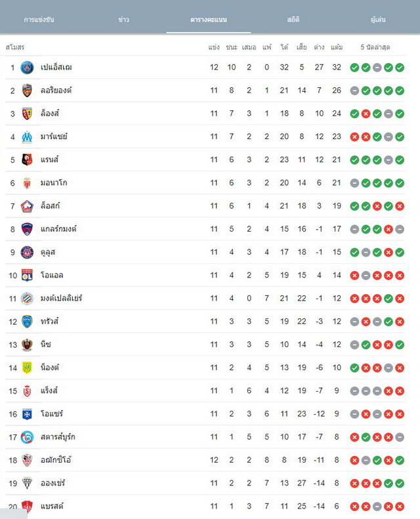420x519 pixels.
Task: Select the ตารางคะแนน tab
Action: [209, 20]
